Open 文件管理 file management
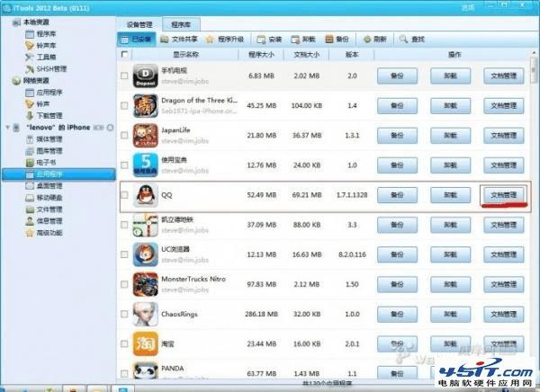 pyautogui.click(x=44, y=209)
